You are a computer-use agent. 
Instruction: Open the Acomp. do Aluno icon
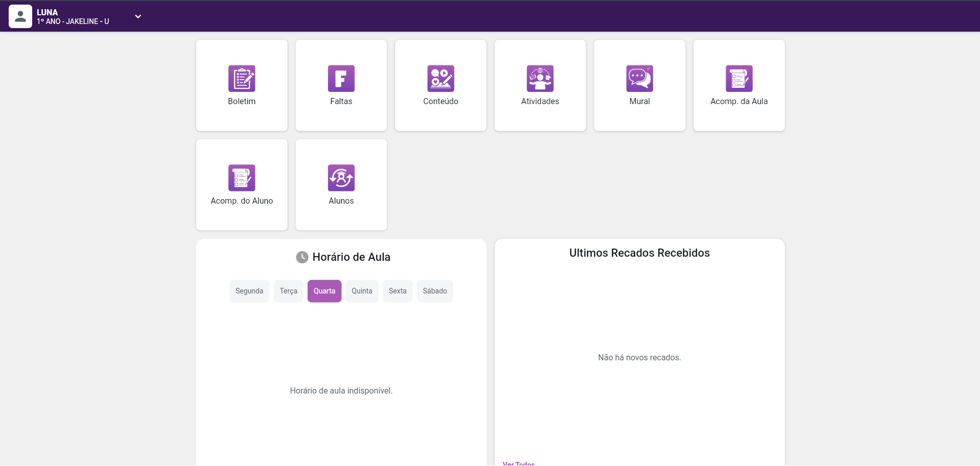pyautogui.click(x=242, y=178)
